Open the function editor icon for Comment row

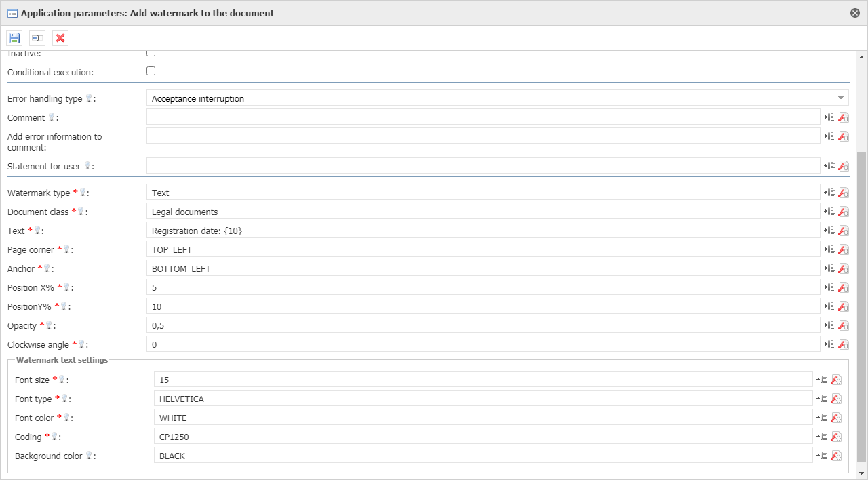point(844,117)
